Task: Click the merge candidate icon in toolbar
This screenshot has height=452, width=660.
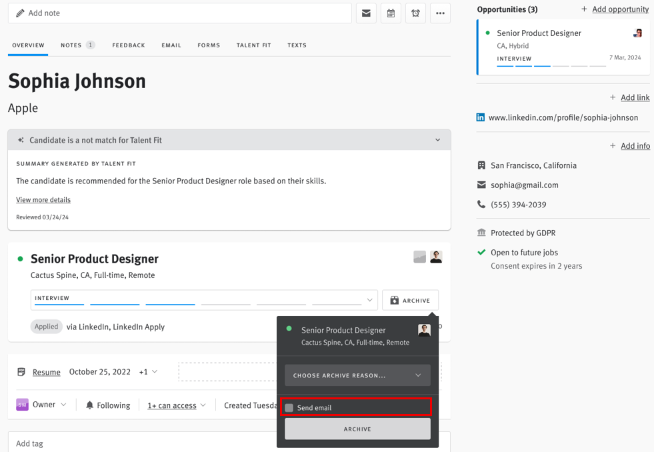Action: click(x=415, y=13)
